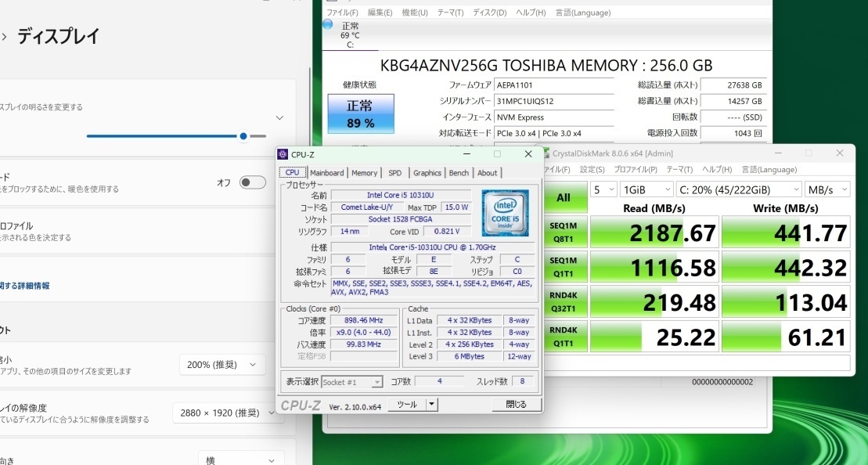
Task: Run the SEQ1M Q1T1 test
Action: point(564,267)
